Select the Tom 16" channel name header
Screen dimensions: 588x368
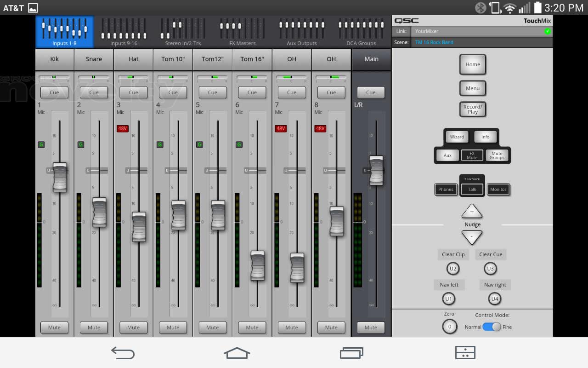pyautogui.click(x=252, y=59)
